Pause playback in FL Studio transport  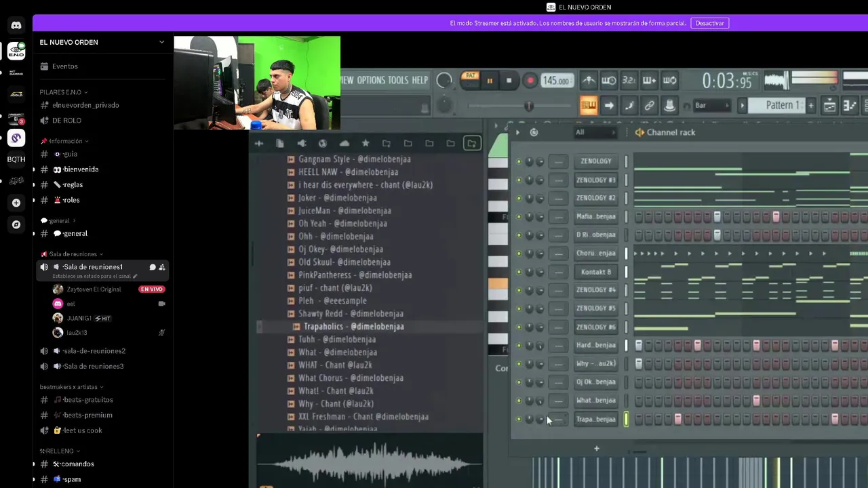coord(490,81)
